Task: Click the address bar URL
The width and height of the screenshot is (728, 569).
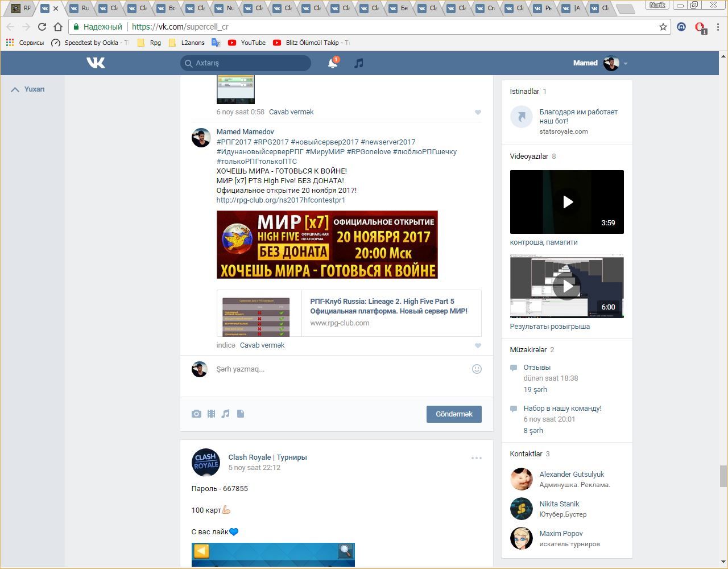Action: [x=180, y=27]
